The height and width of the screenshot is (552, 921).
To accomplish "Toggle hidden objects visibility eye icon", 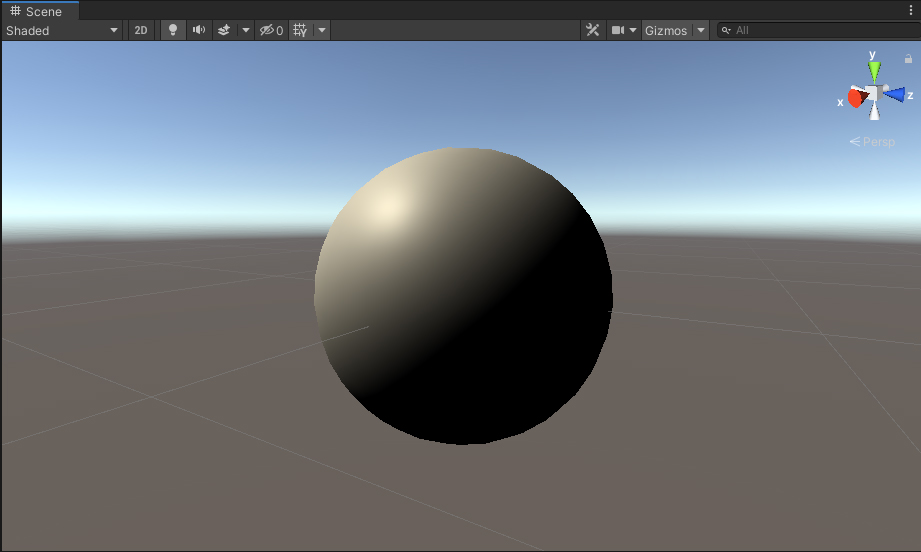I will click(271, 30).
